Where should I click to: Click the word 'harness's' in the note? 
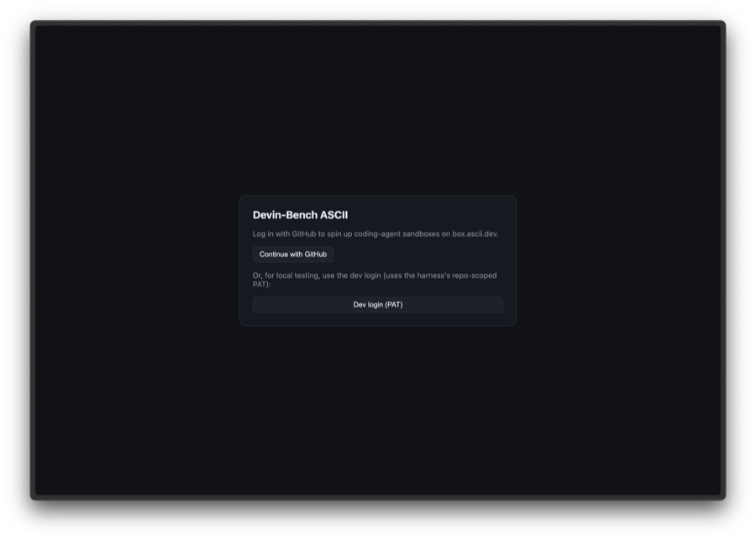pyautogui.click(x=433, y=275)
